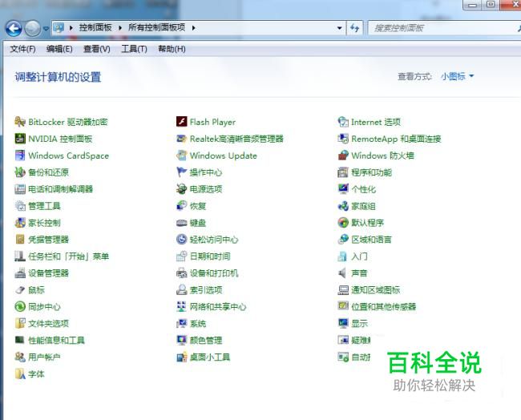
Task: Open the 文件夹选项 link
Action: [x=49, y=324]
